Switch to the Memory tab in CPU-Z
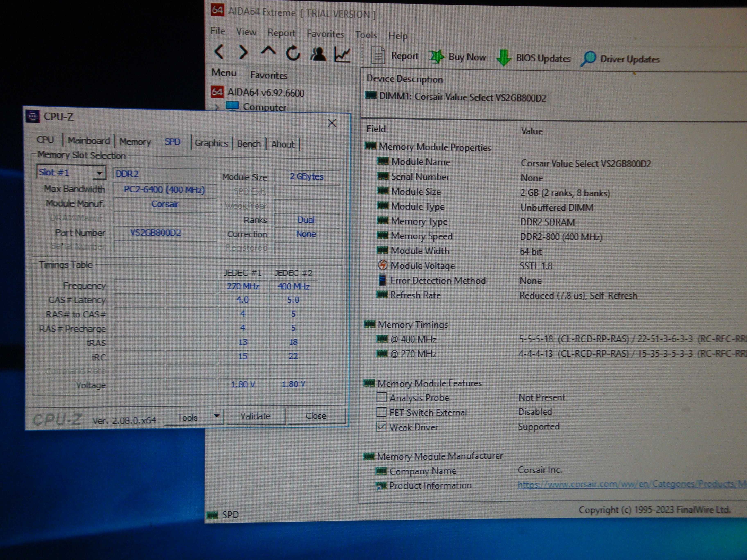The image size is (747, 560). click(135, 142)
